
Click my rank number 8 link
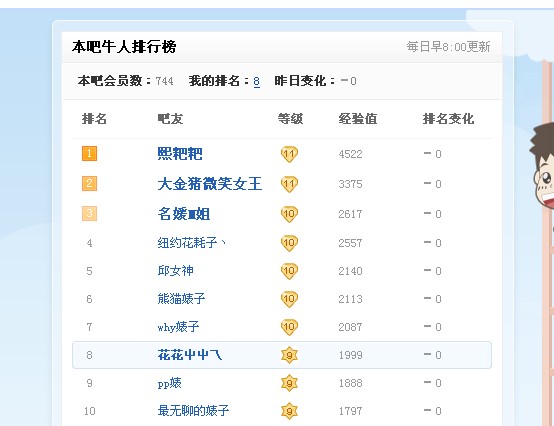(257, 81)
